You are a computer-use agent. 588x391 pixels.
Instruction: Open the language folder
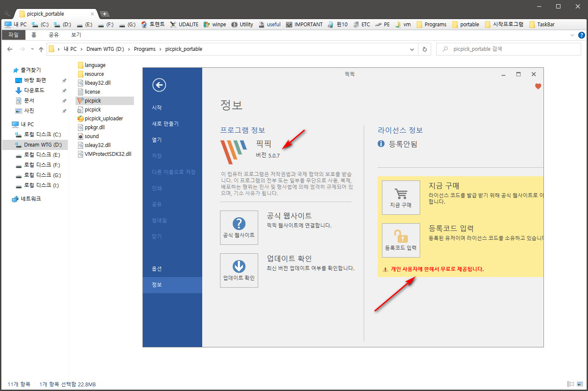[92, 65]
